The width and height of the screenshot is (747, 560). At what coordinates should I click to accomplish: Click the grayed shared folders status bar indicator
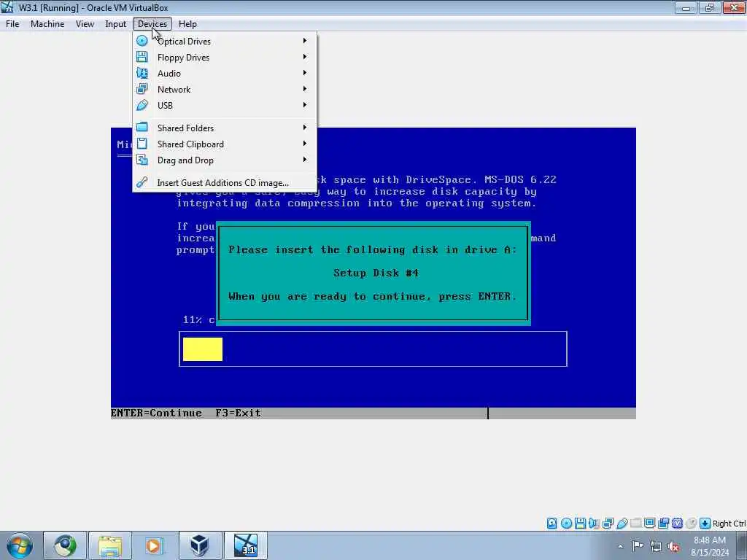pyautogui.click(x=635, y=524)
